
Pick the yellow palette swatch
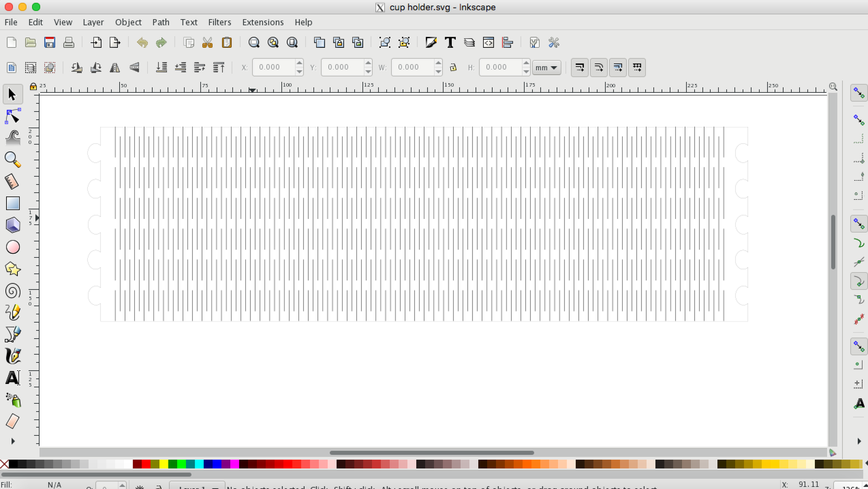click(x=164, y=464)
